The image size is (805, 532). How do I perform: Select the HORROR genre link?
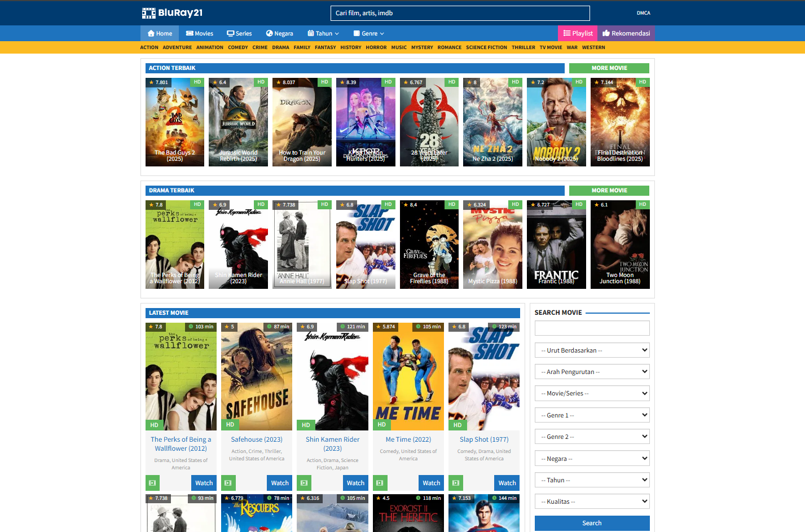click(376, 47)
